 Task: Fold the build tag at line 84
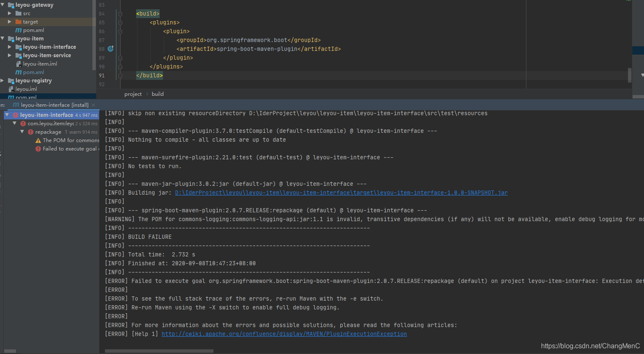tap(120, 14)
